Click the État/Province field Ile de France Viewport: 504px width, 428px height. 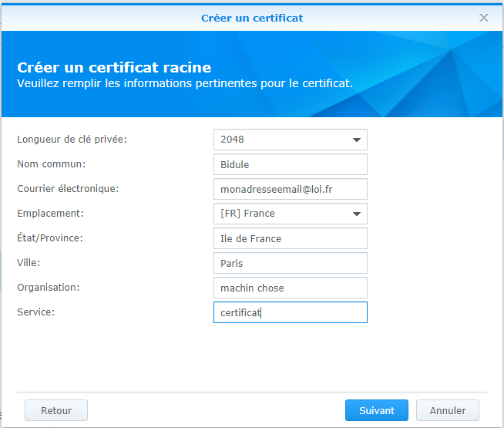[x=291, y=238]
